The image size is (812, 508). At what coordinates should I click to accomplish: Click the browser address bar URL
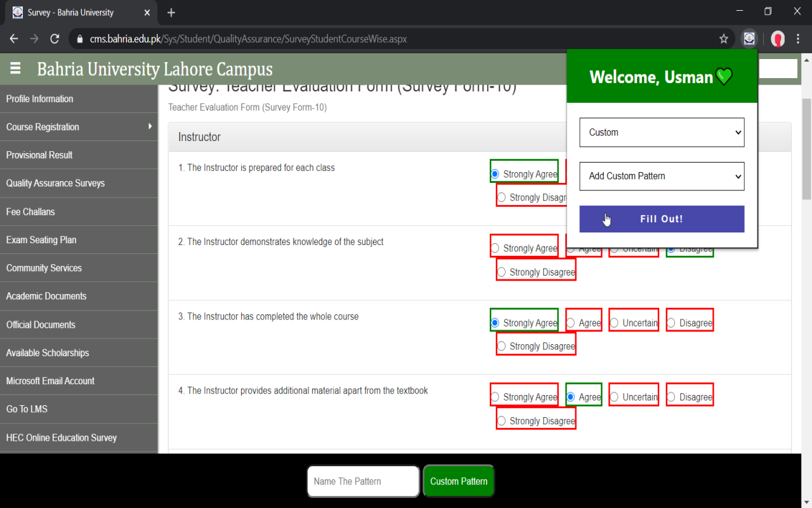click(248, 39)
